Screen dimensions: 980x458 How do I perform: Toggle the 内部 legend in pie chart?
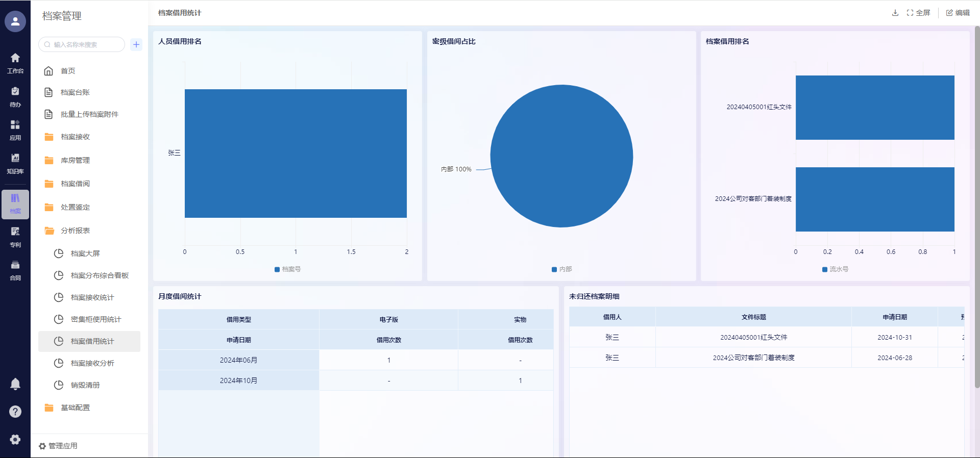[561, 269]
